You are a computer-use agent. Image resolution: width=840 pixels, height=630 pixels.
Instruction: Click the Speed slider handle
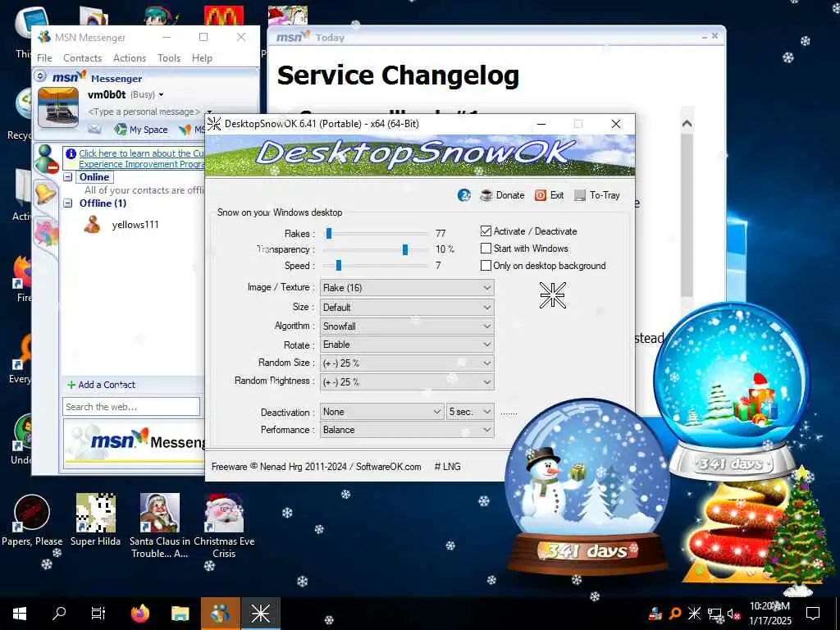[x=339, y=265]
